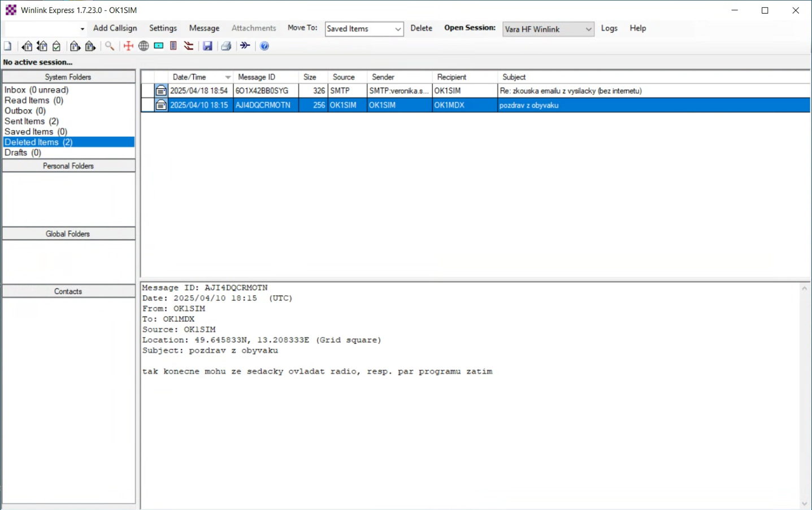
Task: Sort by Subject column header
Action: [654, 77]
